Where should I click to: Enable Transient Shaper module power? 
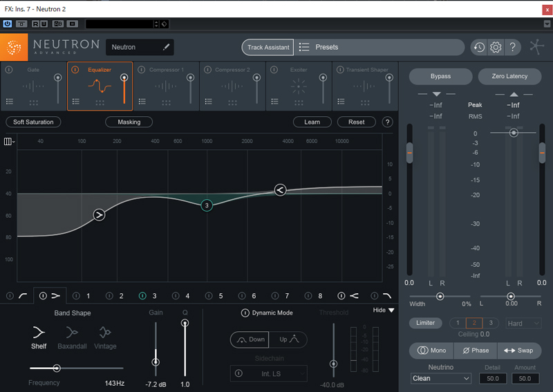click(x=340, y=70)
